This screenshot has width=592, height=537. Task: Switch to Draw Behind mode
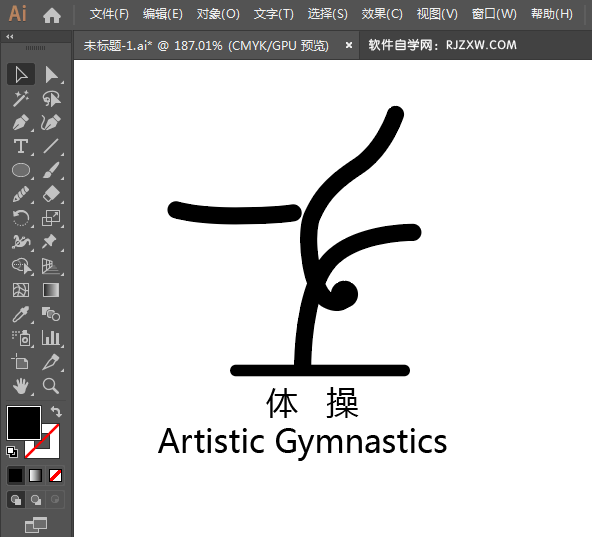coord(35,500)
